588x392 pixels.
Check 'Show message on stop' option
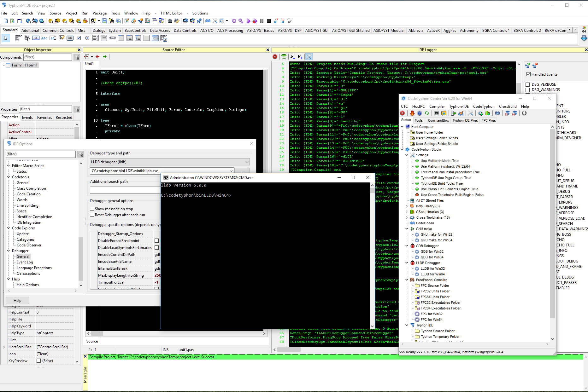tap(92, 209)
